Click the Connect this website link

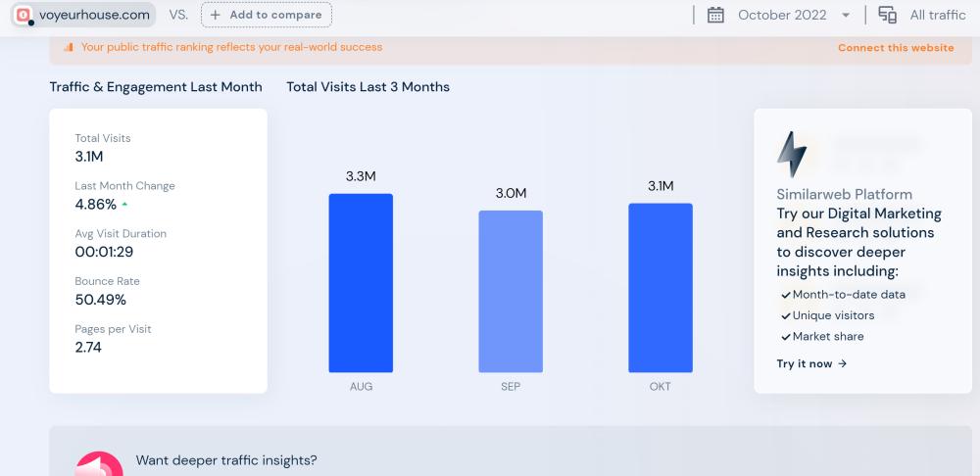tap(895, 48)
